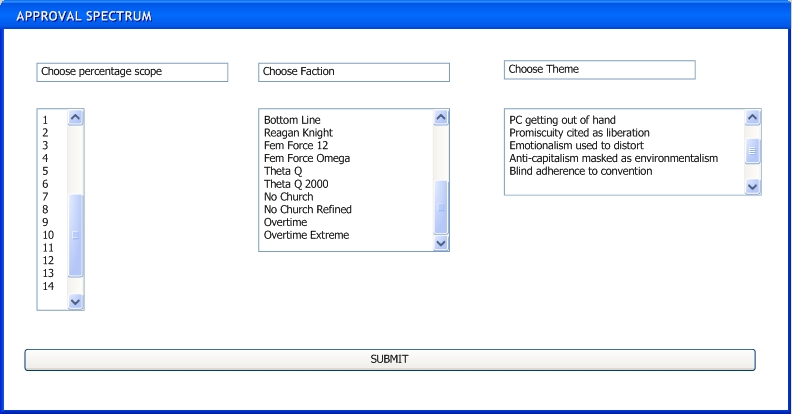
Task: Click the down arrow of percentage list scrollbar
Action: pos(75,301)
